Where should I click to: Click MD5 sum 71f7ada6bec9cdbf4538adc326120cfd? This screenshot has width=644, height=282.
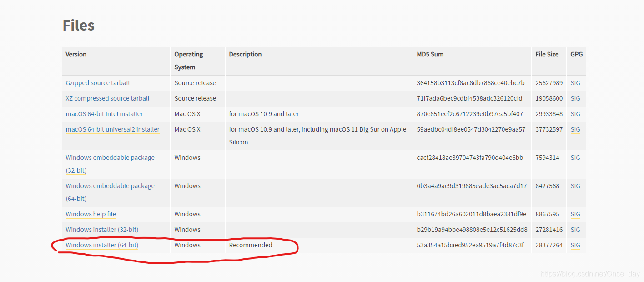pyautogui.click(x=469, y=98)
